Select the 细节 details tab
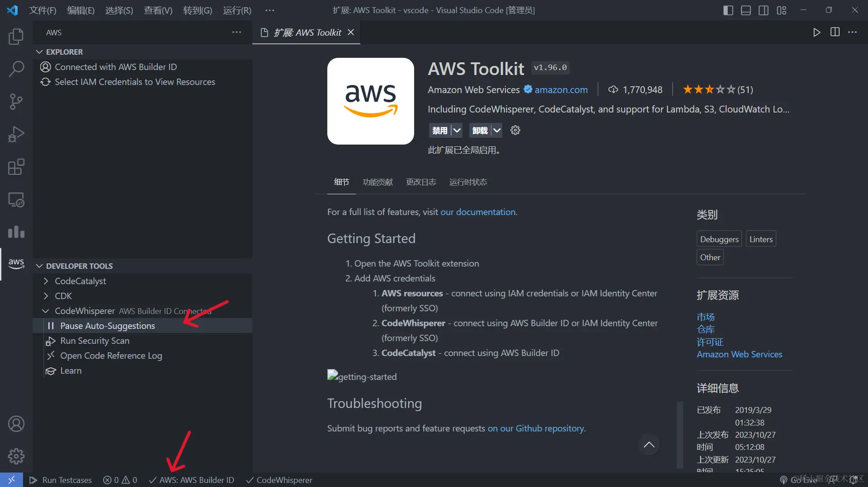868x487 pixels. click(341, 182)
